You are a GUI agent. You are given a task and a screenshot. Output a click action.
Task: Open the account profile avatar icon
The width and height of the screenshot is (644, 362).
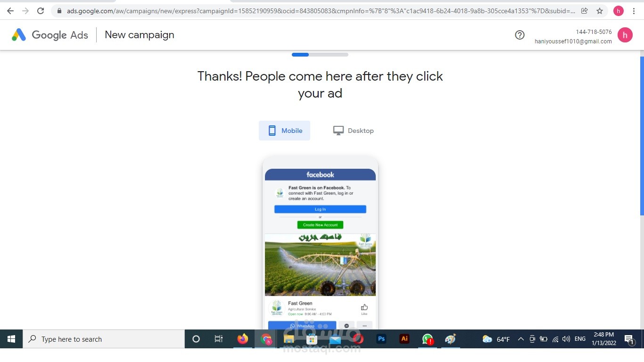(x=625, y=34)
